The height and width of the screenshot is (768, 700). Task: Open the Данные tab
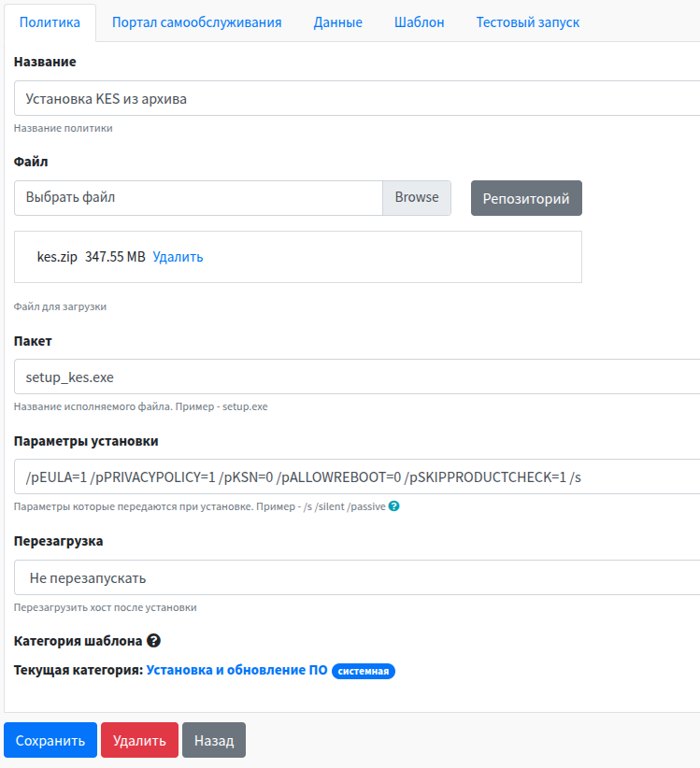(x=337, y=22)
